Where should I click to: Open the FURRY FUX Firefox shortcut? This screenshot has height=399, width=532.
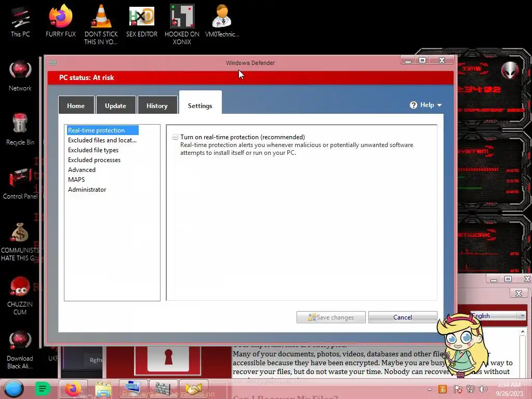[60, 22]
